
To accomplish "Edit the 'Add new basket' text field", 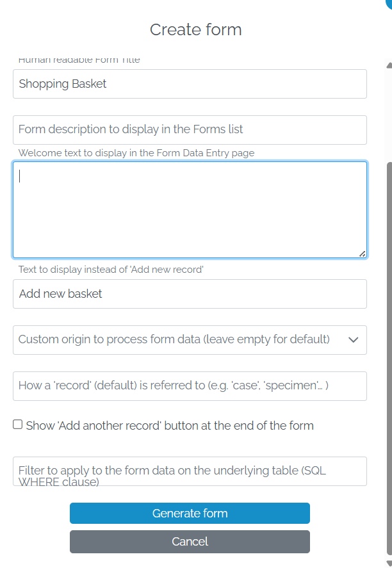I will [x=190, y=294].
